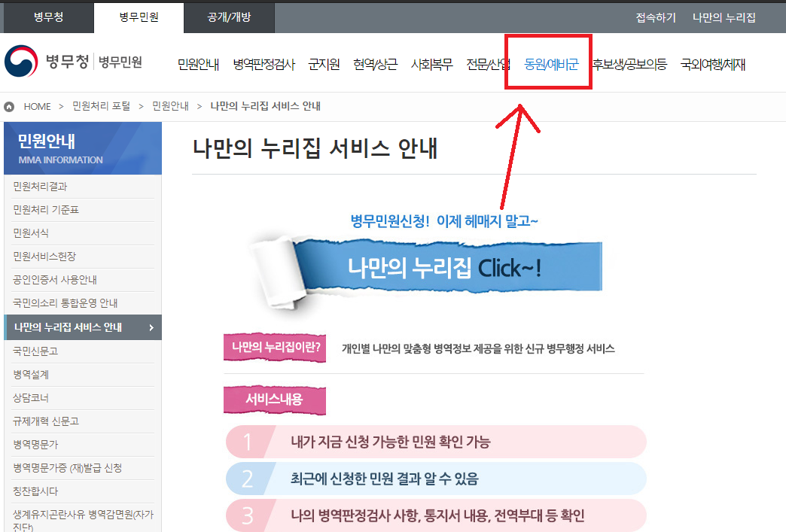This screenshot has height=532, width=786.
Task: Click the 서비스내용 pink label
Action: tap(274, 400)
